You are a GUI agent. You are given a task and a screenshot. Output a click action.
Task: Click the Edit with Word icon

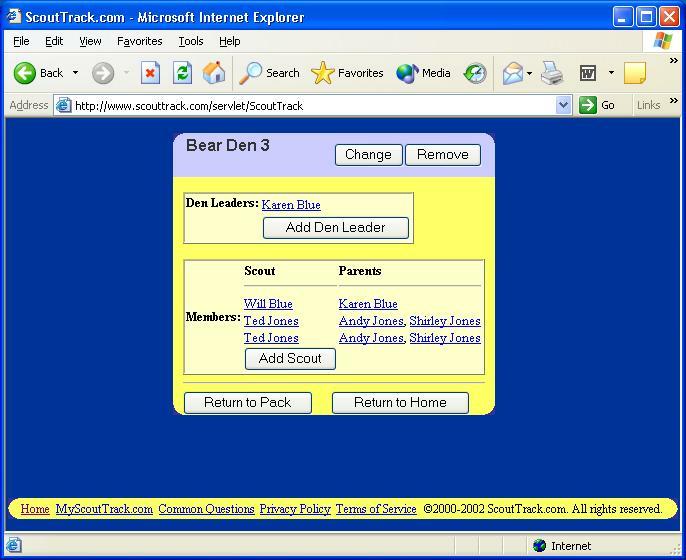point(588,73)
